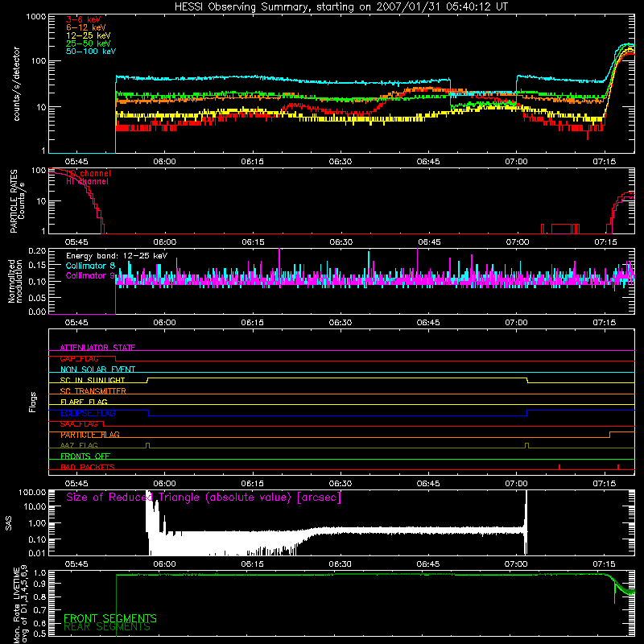The image size is (644, 644).
Task: Click the FLARE_FLAG label
Action: 84,402
